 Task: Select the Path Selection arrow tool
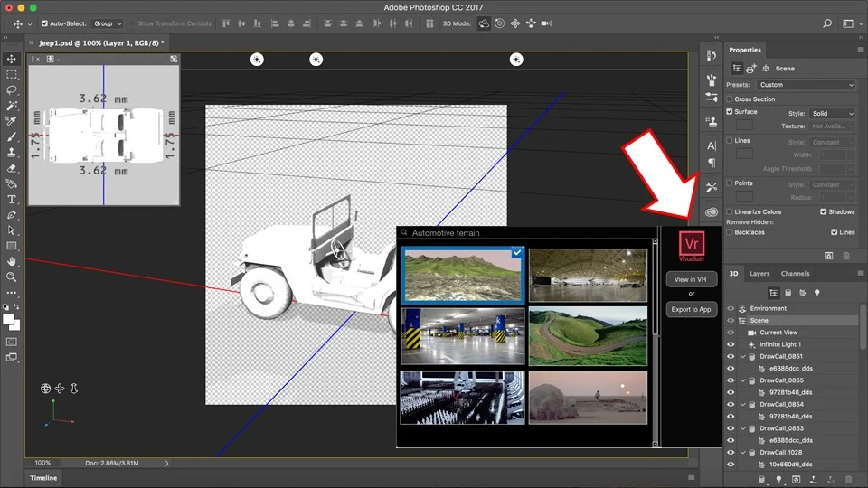click(11, 230)
